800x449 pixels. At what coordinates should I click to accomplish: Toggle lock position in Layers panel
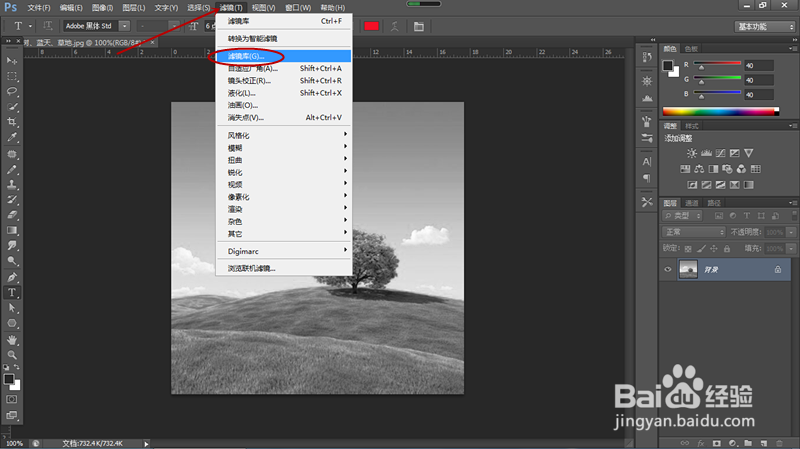point(714,248)
